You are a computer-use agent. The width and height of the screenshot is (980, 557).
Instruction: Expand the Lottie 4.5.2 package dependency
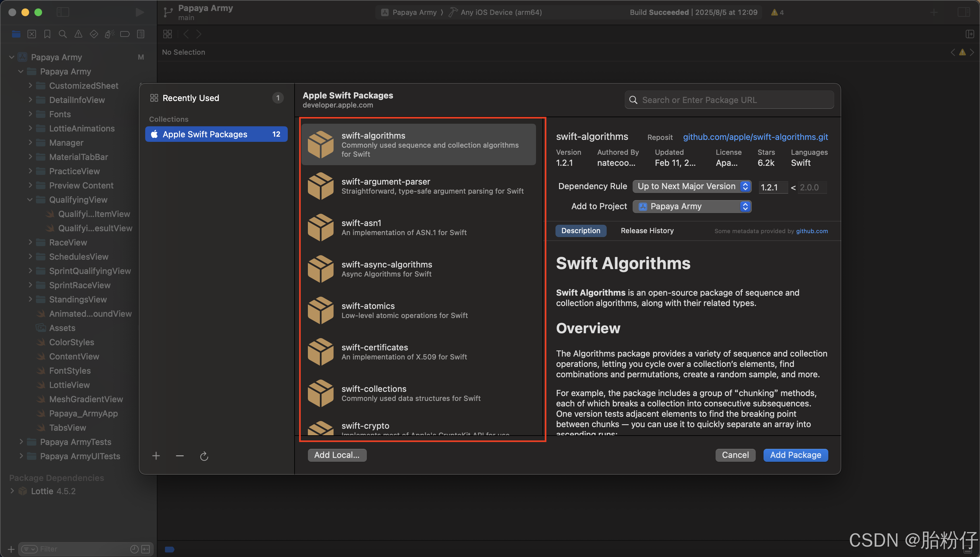point(12,491)
